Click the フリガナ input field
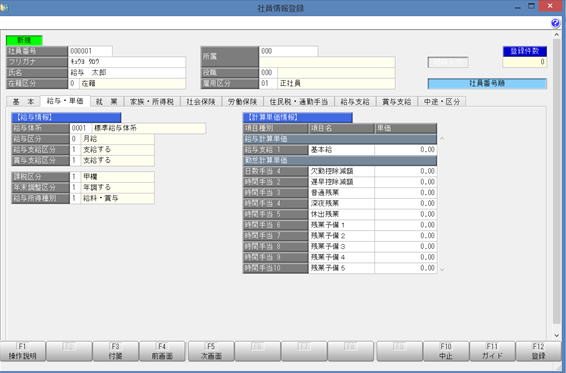566x373 pixels. coord(127,62)
